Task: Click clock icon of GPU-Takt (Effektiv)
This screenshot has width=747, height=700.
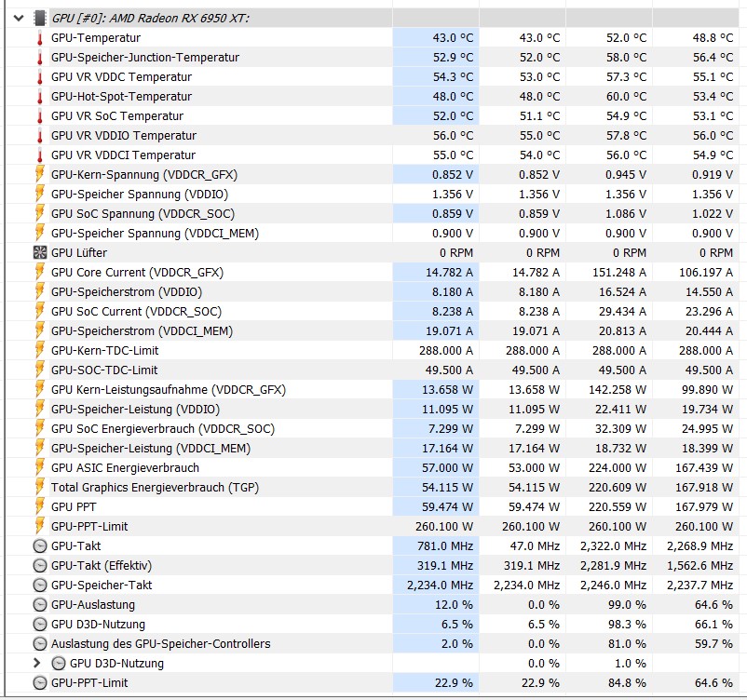Action: pyautogui.click(x=40, y=565)
